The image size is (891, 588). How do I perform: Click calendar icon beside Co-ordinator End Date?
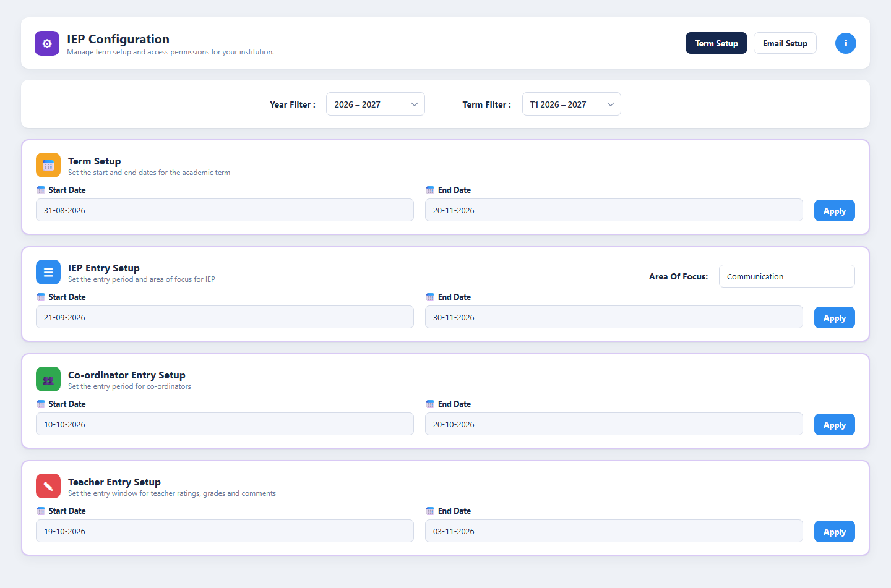point(430,404)
